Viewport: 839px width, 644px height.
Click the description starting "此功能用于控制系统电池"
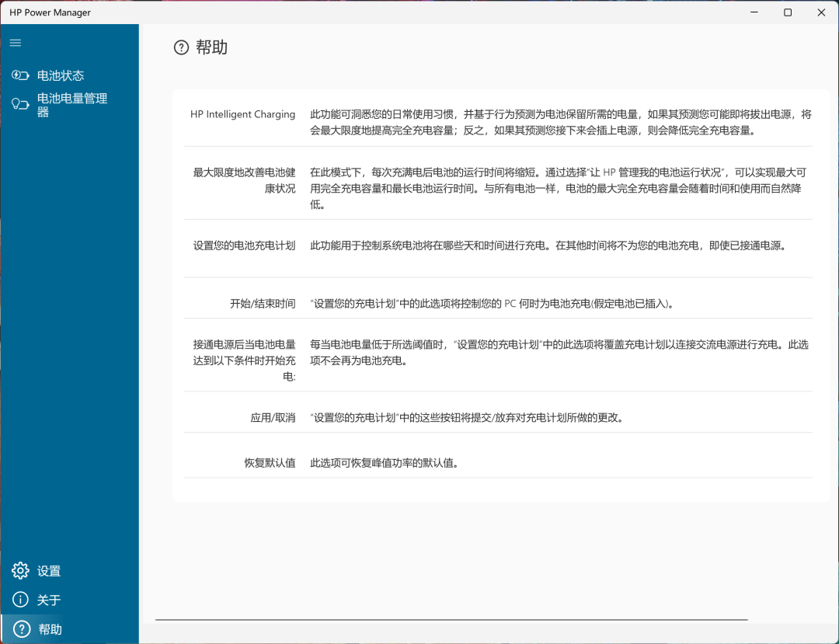click(x=549, y=245)
